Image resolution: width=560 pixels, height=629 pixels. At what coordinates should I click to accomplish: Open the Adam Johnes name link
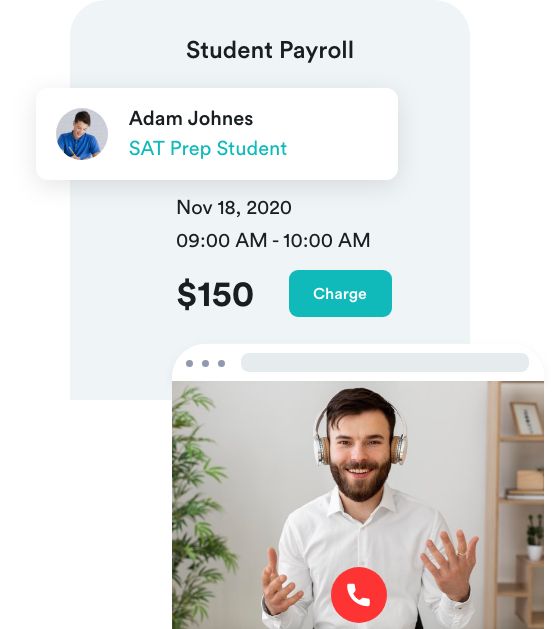tap(191, 118)
